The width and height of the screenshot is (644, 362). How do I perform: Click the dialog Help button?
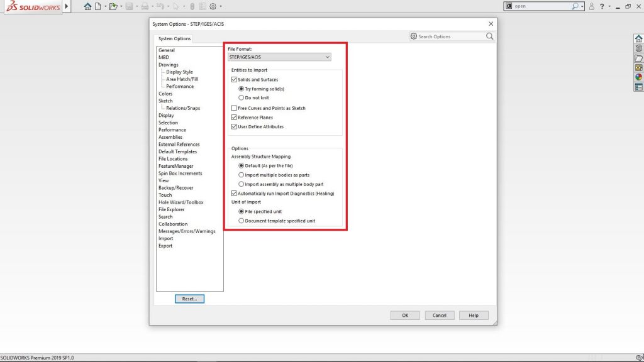click(x=474, y=315)
